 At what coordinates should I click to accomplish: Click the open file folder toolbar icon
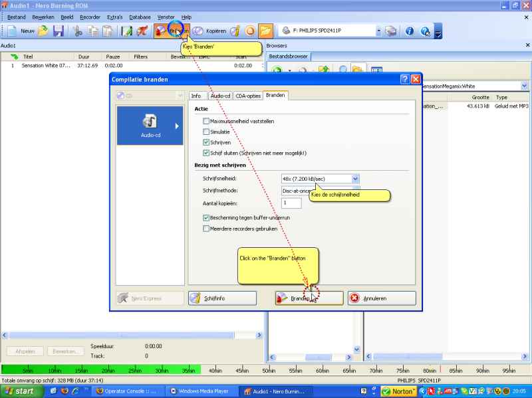pos(43,31)
